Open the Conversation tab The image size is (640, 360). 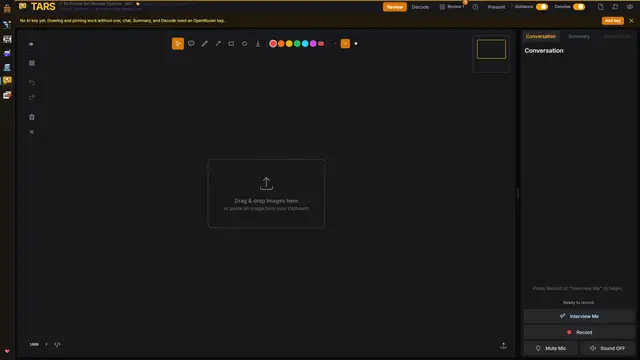tap(541, 36)
